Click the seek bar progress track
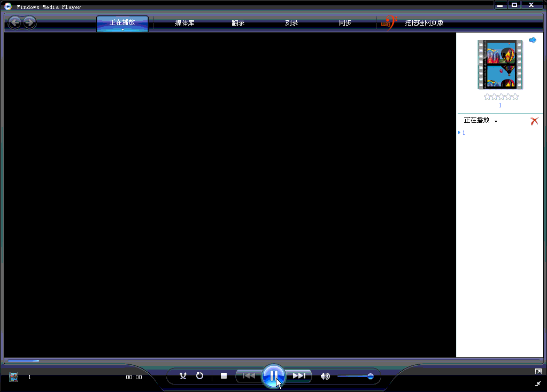 (x=274, y=360)
